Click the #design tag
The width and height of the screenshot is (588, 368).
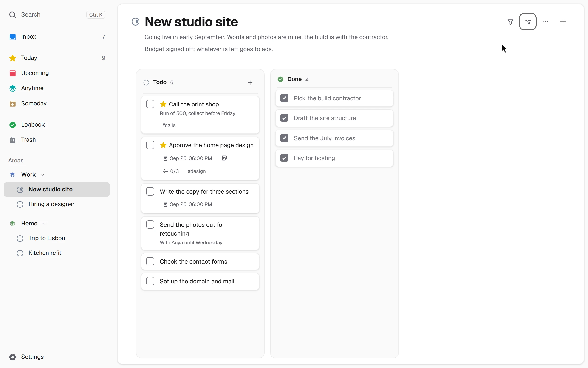pos(197,171)
